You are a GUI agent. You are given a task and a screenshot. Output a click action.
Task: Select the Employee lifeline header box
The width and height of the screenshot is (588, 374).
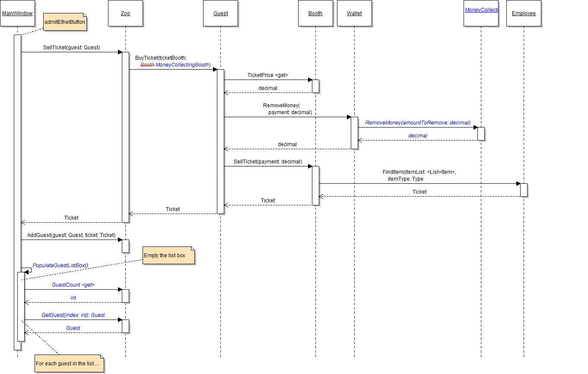coord(524,13)
